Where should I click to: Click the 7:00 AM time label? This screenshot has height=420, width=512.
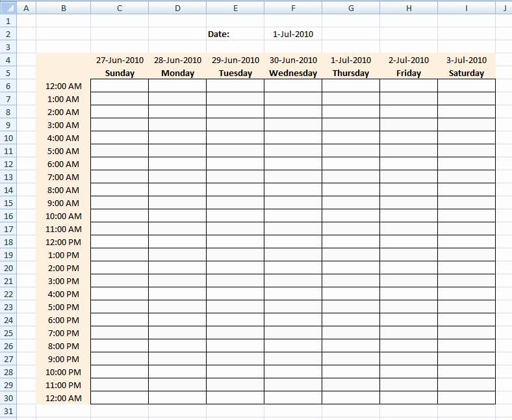(x=63, y=177)
